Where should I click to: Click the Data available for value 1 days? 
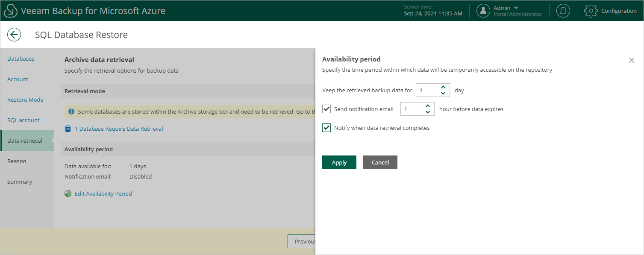coord(138,166)
